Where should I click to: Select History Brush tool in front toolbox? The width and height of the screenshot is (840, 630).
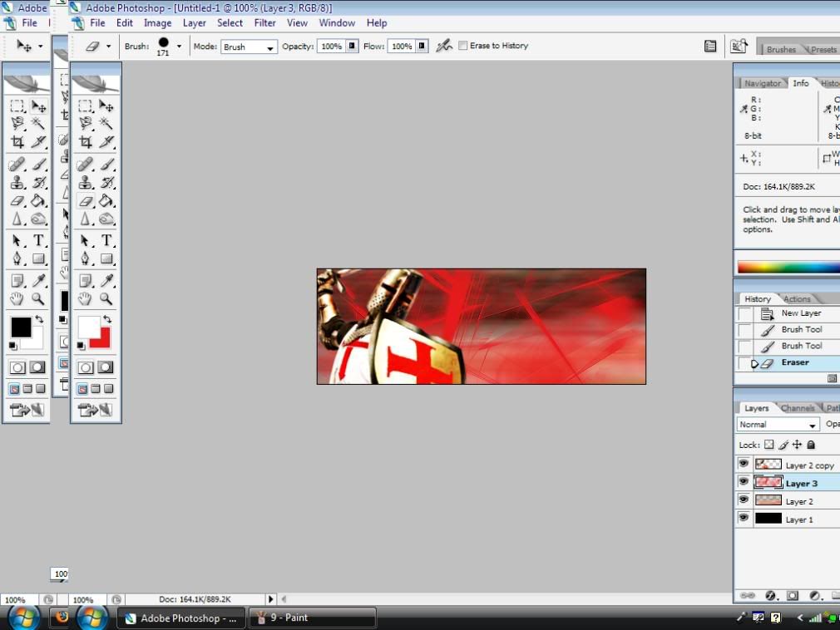(106, 183)
